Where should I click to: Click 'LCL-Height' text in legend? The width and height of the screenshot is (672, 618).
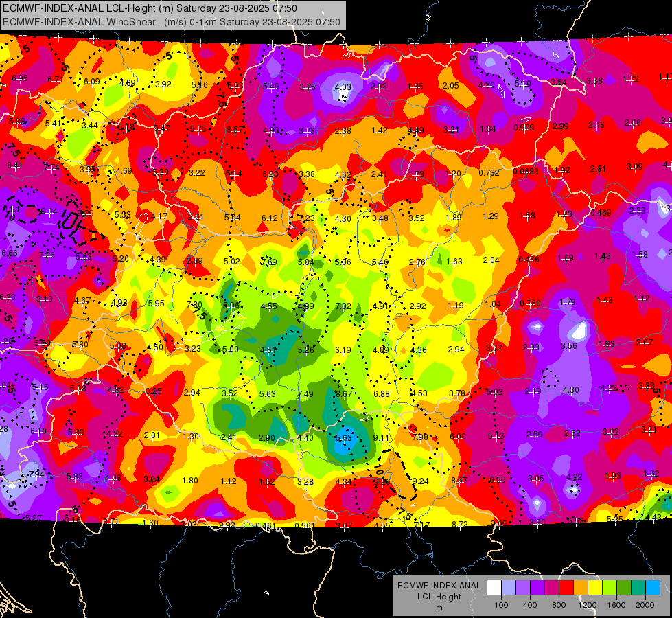439,597
